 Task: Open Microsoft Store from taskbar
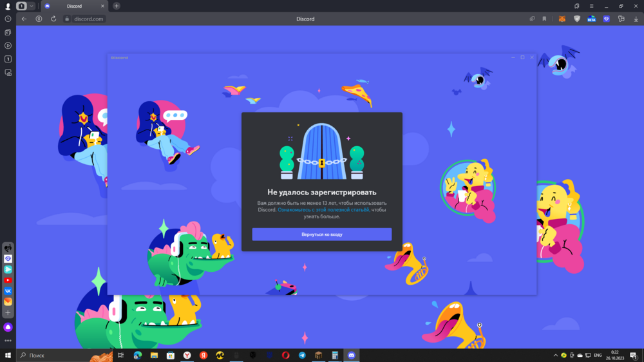(x=171, y=356)
